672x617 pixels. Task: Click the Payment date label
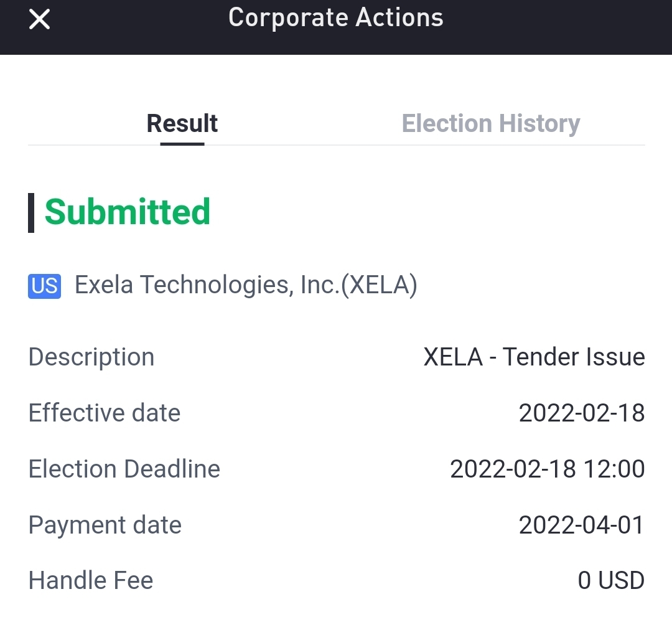point(105,525)
